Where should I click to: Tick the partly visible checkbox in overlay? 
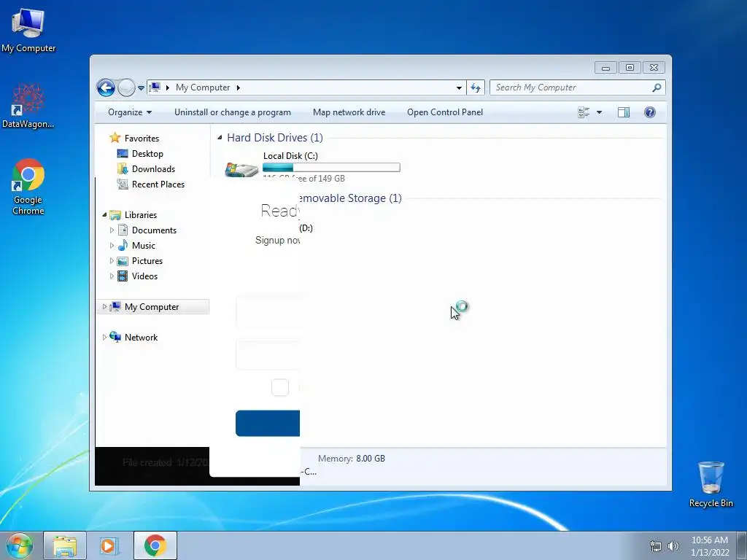[x=280, y=387]
